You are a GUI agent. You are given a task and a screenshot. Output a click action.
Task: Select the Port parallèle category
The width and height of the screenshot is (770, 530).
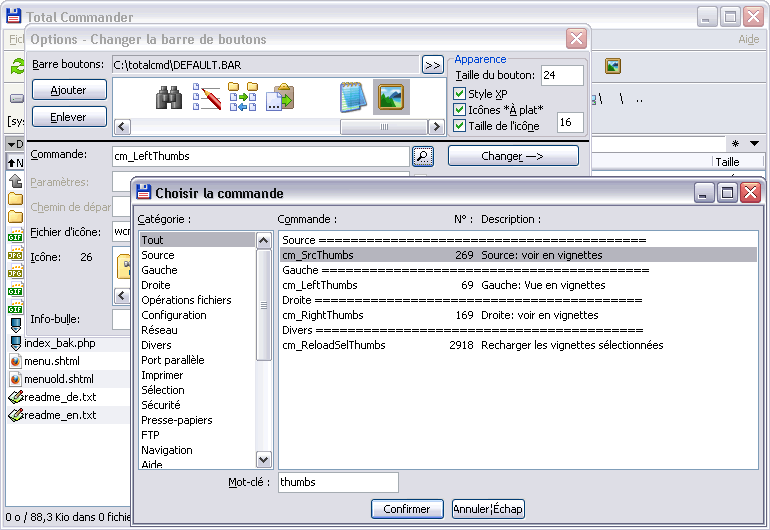coord(197,360)
